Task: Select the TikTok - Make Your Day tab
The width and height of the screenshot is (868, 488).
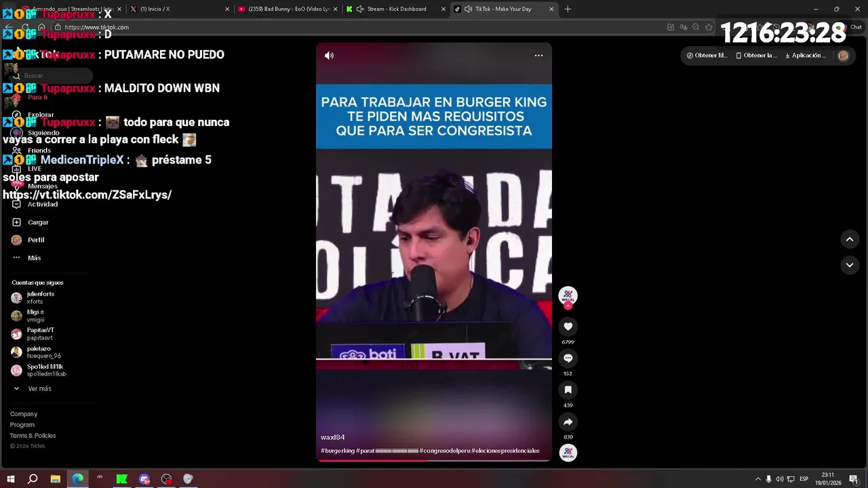Action: [x=504, y=9]
